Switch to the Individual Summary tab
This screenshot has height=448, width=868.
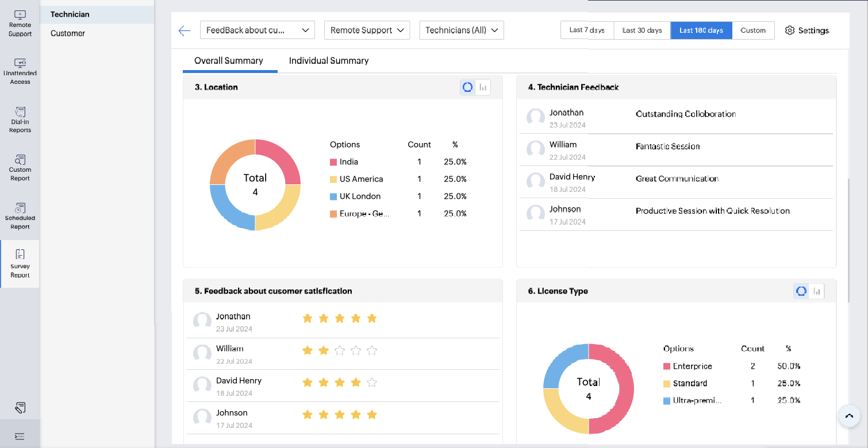(x=328, y=61)
